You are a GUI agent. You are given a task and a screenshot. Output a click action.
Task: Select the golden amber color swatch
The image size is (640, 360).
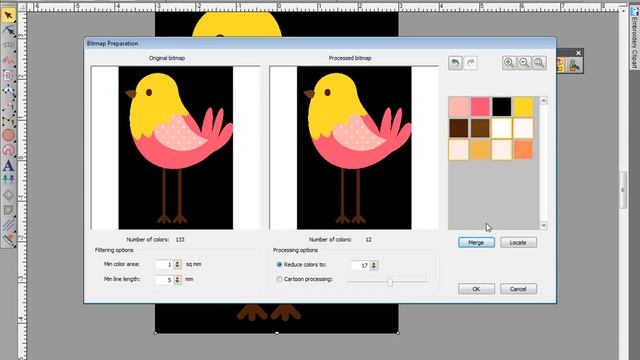click(480, 150)
